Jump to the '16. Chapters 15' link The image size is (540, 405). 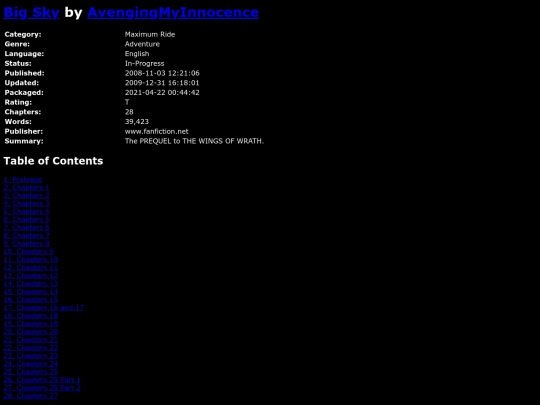click(31, 300)
